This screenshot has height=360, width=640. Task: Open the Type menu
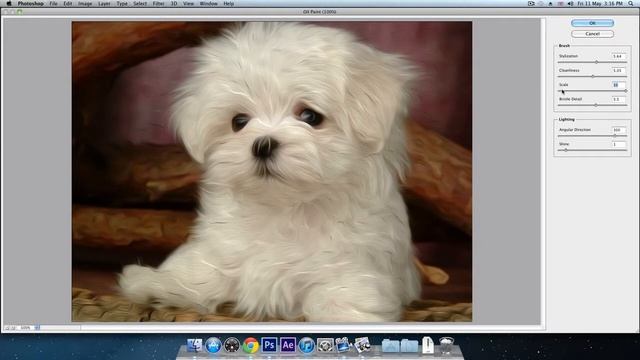tap(122, 4)
